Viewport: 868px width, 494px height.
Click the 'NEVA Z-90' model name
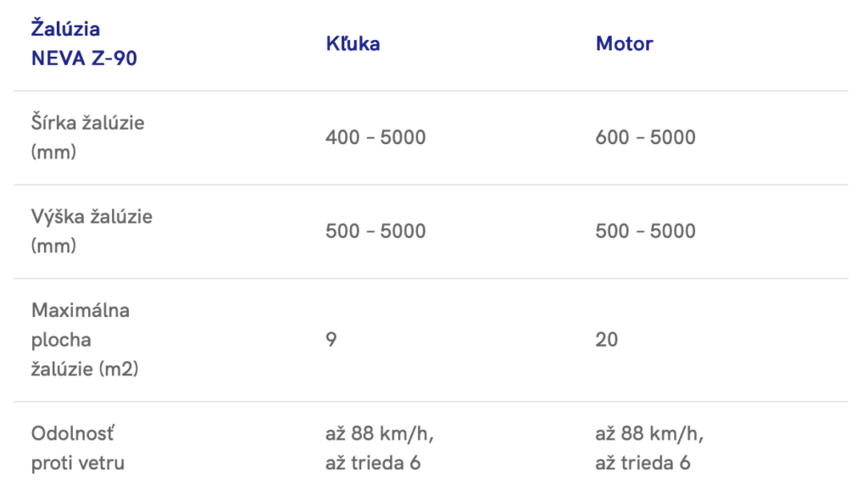(x=84, y=59)
